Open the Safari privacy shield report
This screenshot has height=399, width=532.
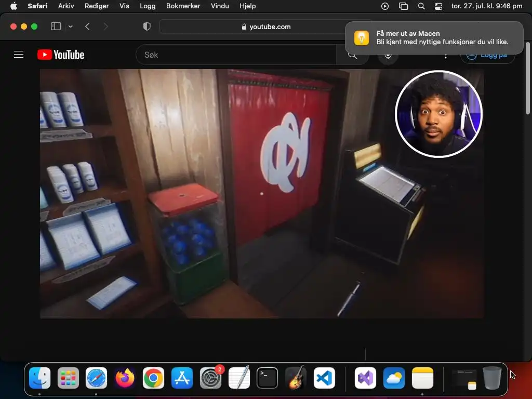coord(147,26)
